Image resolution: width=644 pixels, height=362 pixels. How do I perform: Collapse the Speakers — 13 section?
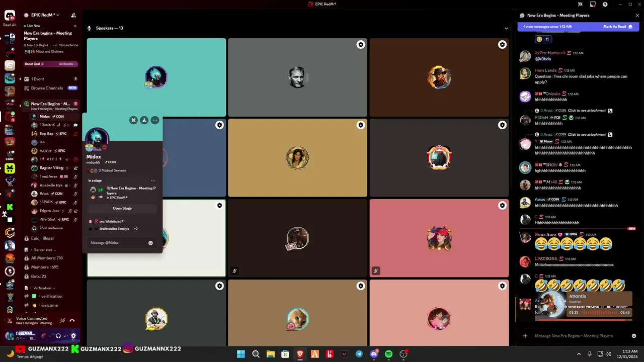506,28
